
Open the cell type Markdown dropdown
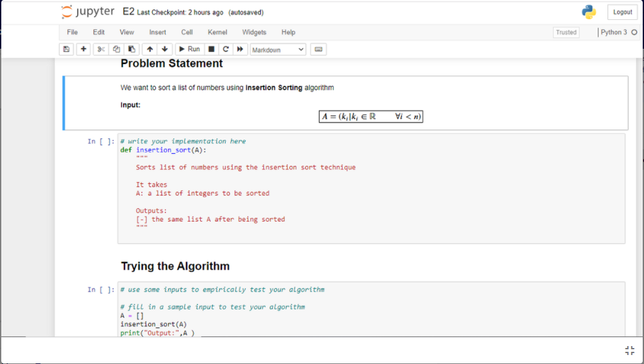click(278, 49)
